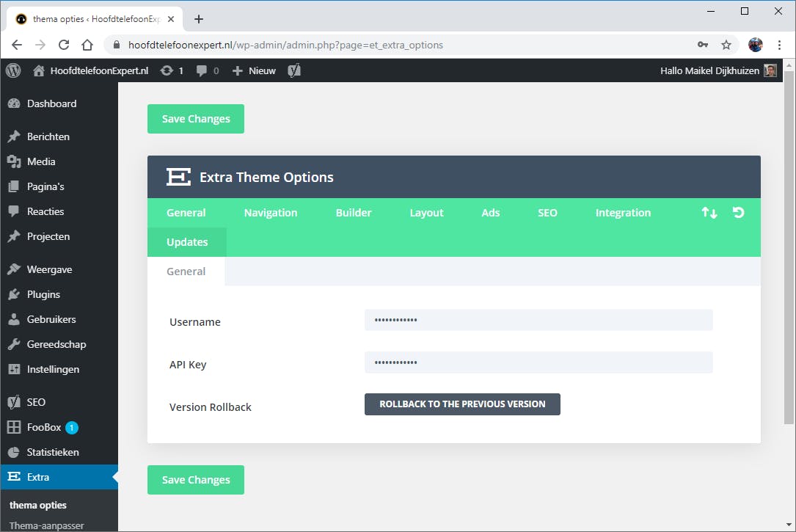Open Reacties in the sidebar

pyautogui.click(x=59, y=211)
